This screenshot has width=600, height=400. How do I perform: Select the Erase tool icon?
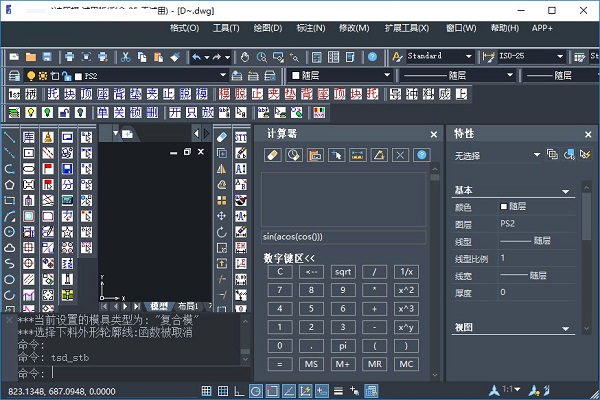(x=222, y=137)
